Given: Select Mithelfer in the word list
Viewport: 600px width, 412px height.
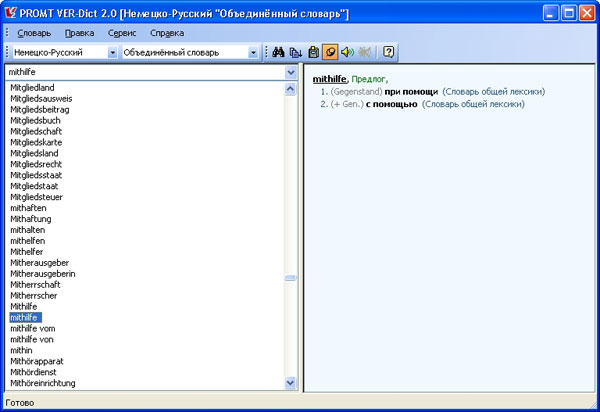Looking at the screenshot, I should pos(27,252).
